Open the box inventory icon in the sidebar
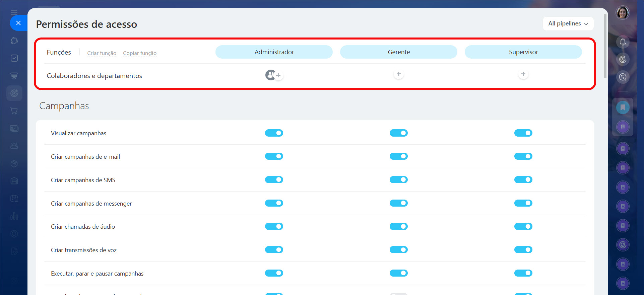This screenshot has width=644, height=295. [x=14, y=163]
